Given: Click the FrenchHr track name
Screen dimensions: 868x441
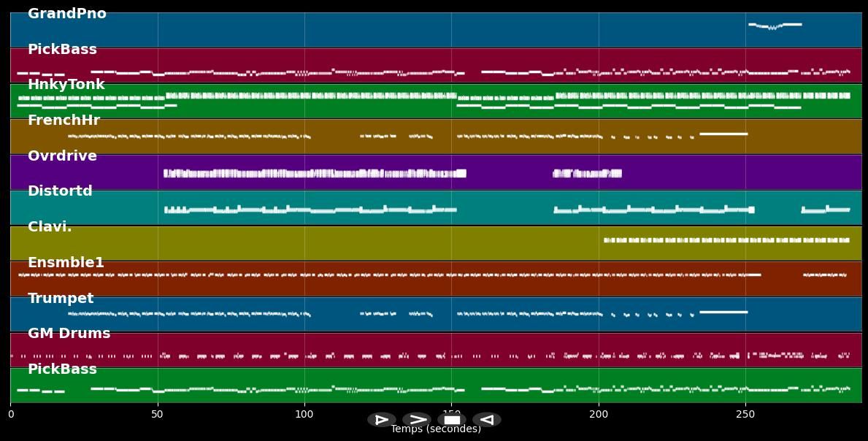Looking at the screenshot, I should click(x=64, y=120).
